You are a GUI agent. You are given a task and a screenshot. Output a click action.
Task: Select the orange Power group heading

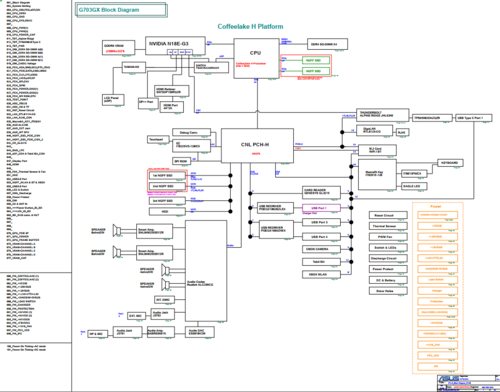(x=436, y=206)
